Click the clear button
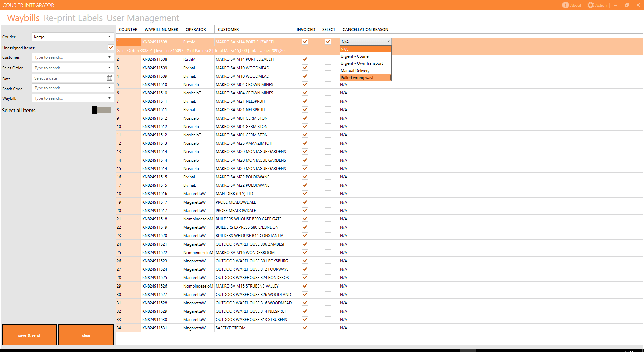The image size is (644, 352). point(86,335)
